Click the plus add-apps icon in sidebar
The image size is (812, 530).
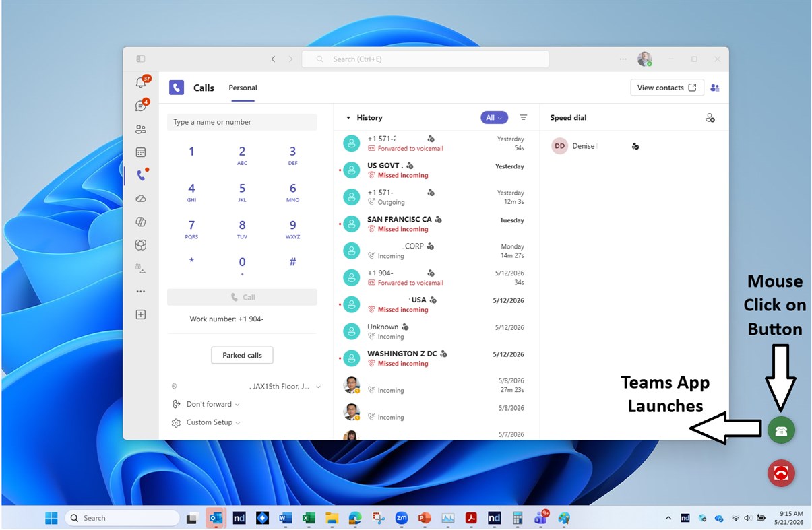(x=141, y=314)
